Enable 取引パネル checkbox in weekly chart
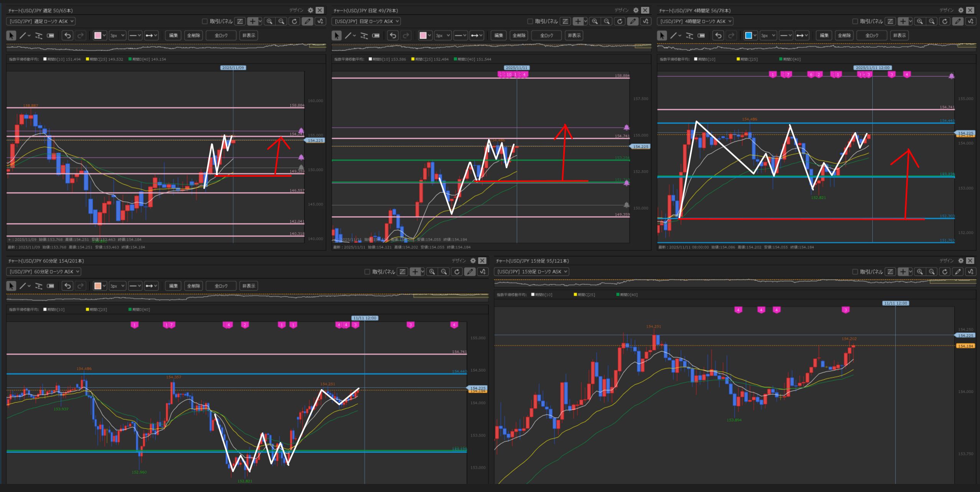This screenshot has width=980, height=492. 205,22
